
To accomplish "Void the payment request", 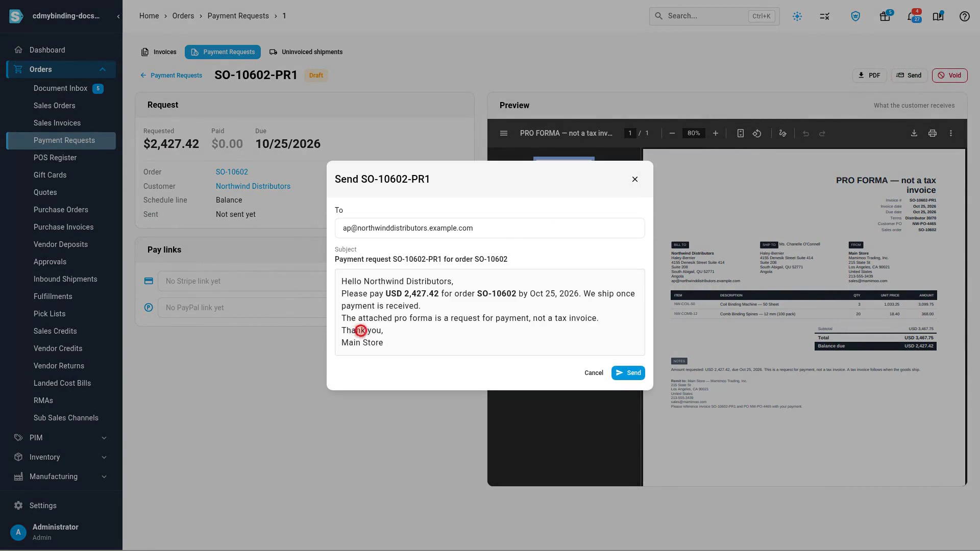I will point(949,76).
